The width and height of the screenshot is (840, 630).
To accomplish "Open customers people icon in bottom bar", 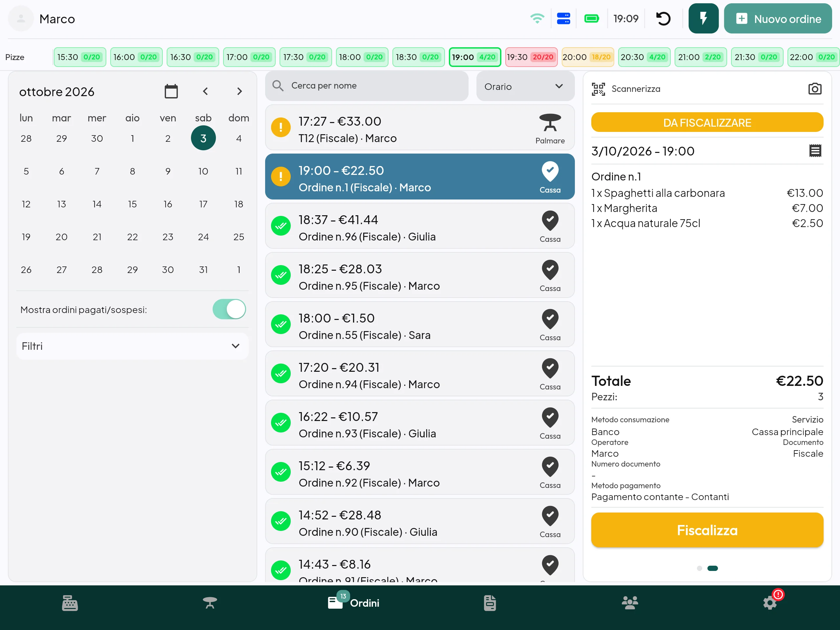I will pyautogui.click(x=630, y=603).
